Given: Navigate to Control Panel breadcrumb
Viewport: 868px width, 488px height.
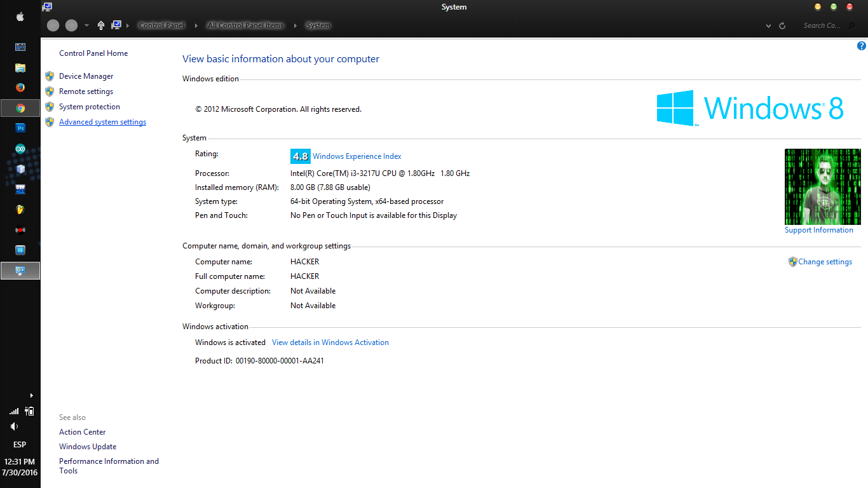Looking at the screenshot, I should pyautogui.click(x=162, y=25).
